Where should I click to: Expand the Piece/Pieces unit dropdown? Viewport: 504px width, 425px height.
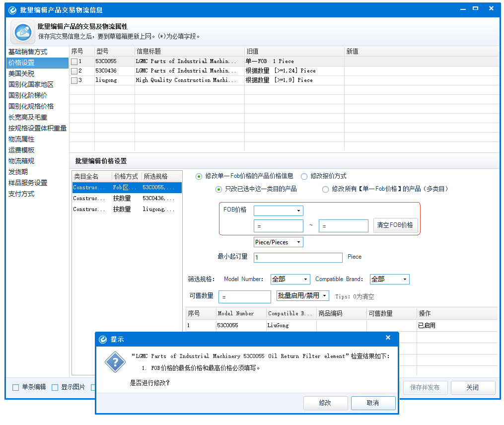click(x=279, y=242)
